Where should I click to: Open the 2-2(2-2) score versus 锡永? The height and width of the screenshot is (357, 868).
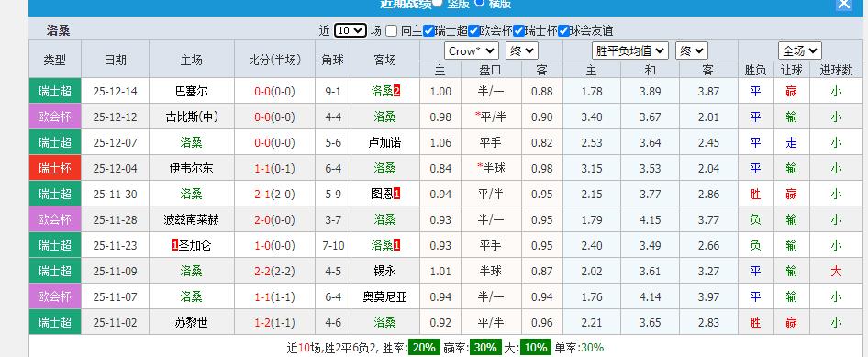point(275,272)
